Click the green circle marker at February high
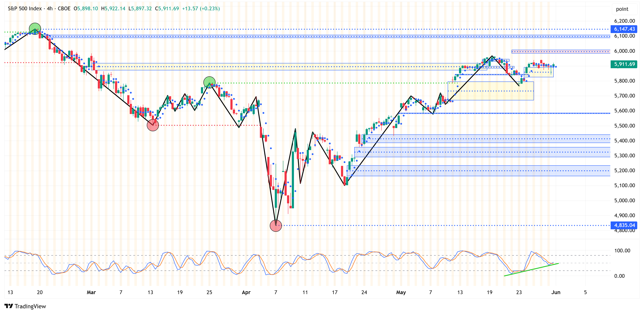Image resolution: width=644 pixels, height=314 pixels. tap(35, 29)
